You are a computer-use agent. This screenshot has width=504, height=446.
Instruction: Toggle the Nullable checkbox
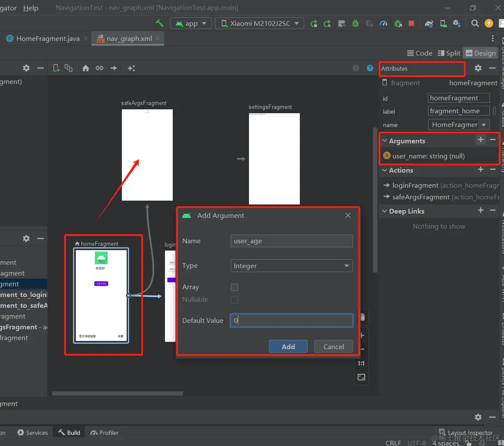[235, 300]
